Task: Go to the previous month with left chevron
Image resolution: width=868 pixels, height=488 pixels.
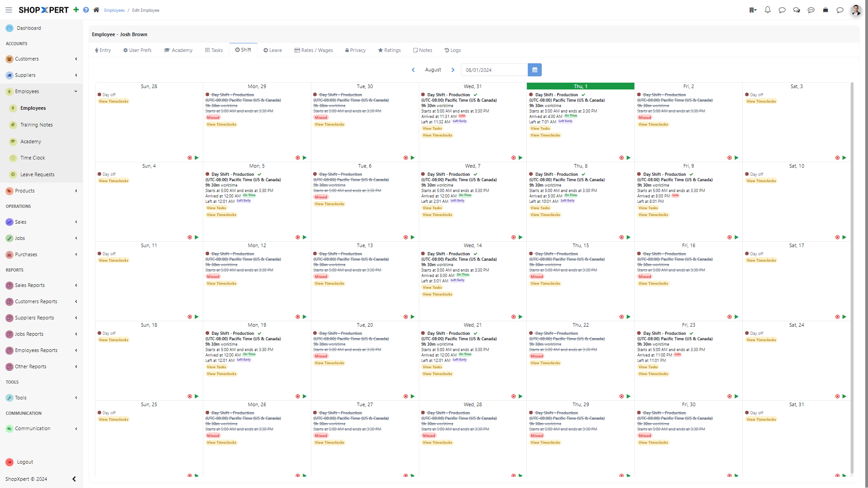Action: point(413,70)
